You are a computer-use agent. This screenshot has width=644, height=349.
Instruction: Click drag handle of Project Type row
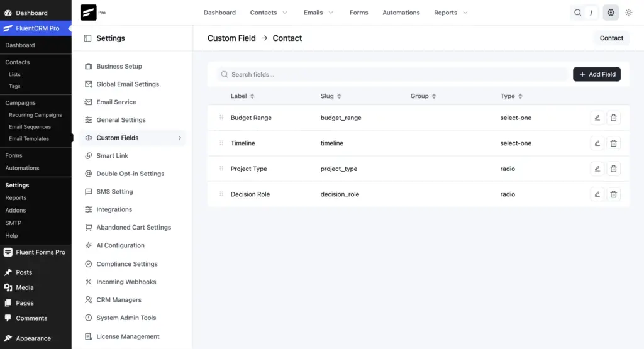tap(221, 169)
